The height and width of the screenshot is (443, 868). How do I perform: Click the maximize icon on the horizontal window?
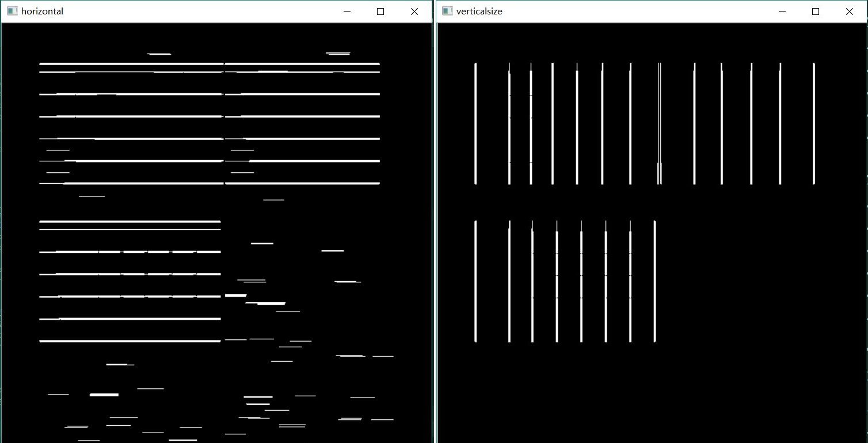(380, 11)
